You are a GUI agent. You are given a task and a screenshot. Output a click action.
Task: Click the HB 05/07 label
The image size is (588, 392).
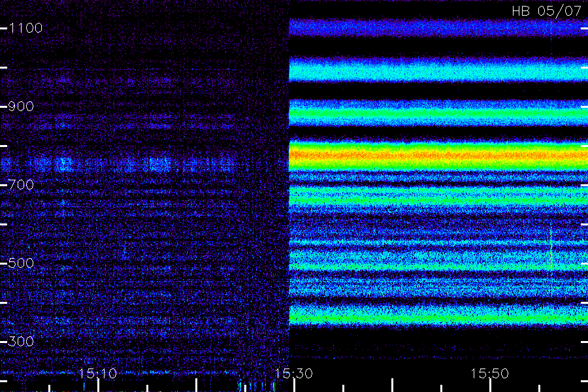pos(546,11)
